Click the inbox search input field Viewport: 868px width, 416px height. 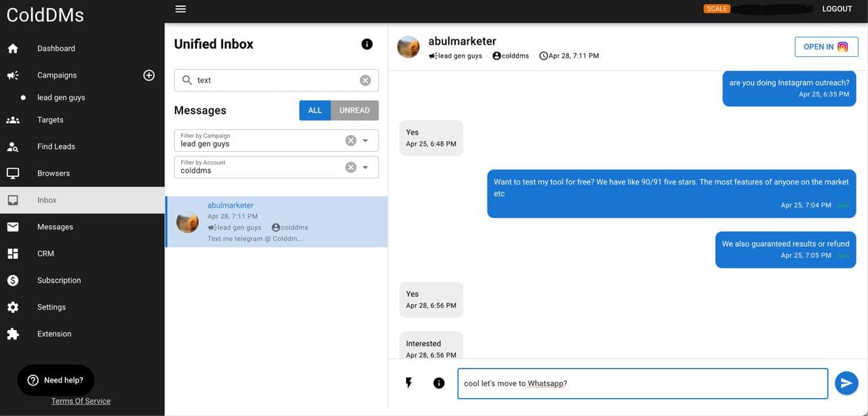tap(277, 80)
